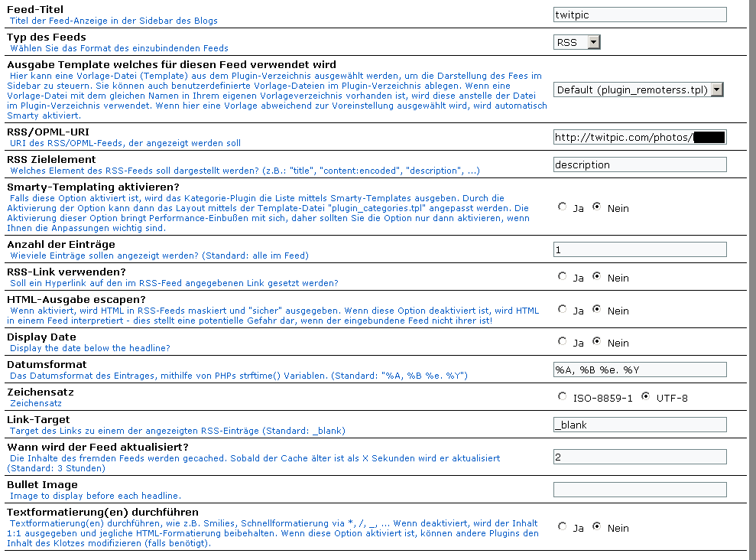Enable RSS-Link verwenden with Ja
Viewport: 756px width, 560px height.
point(563,278)
